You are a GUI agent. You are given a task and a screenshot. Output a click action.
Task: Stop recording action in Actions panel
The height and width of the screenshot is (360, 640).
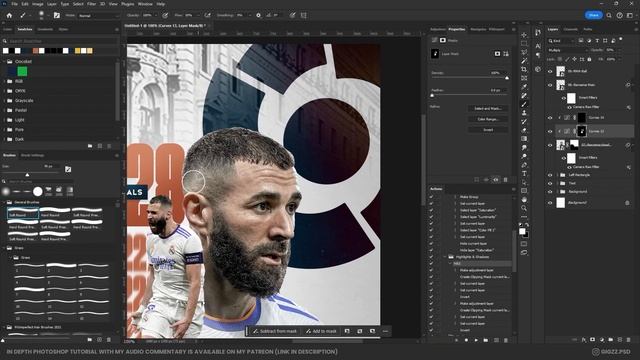[x=456, y=340]
